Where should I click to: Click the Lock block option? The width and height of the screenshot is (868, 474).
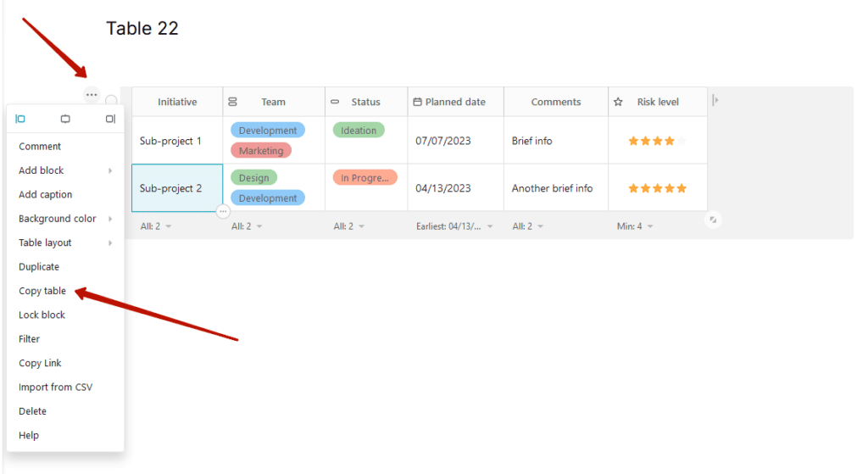pos(42,315)
